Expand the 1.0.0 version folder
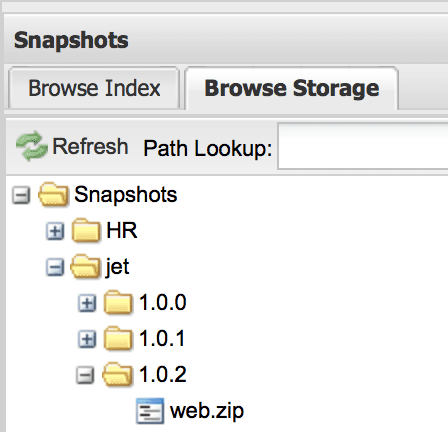The height and width of the screenshot is (432, 448). click(87, 303)
